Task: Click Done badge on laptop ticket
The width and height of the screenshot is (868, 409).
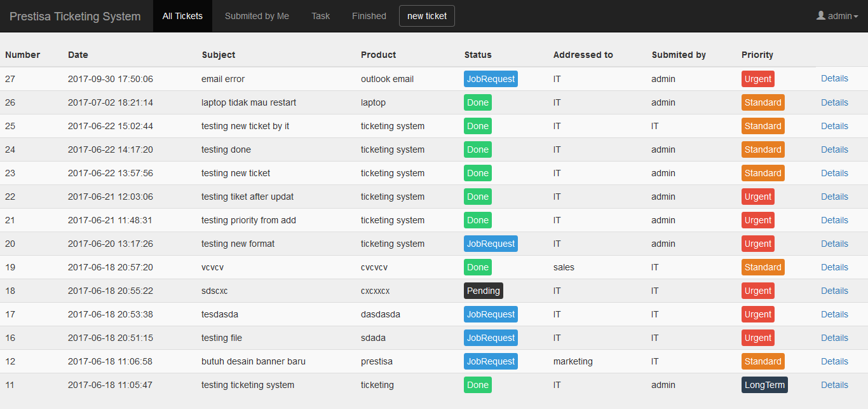Action: [x=478, y=102]
